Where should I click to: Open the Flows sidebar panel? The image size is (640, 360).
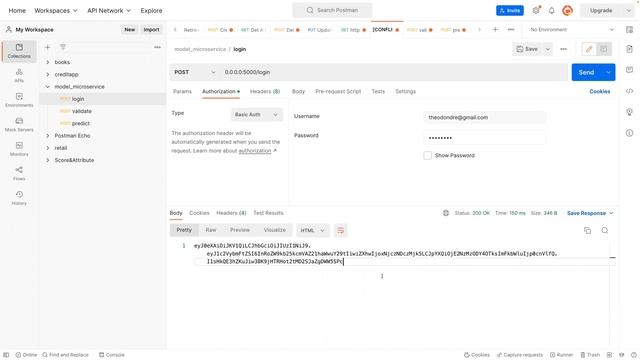[x=19, y=173]
